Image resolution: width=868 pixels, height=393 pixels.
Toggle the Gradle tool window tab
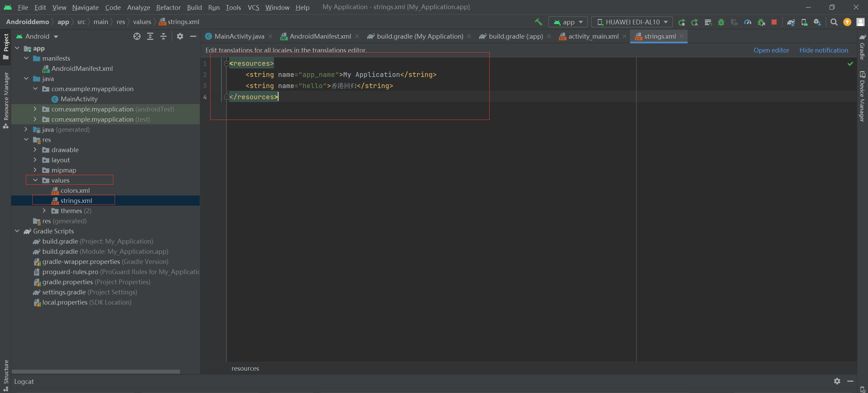[x=862, y=47]
